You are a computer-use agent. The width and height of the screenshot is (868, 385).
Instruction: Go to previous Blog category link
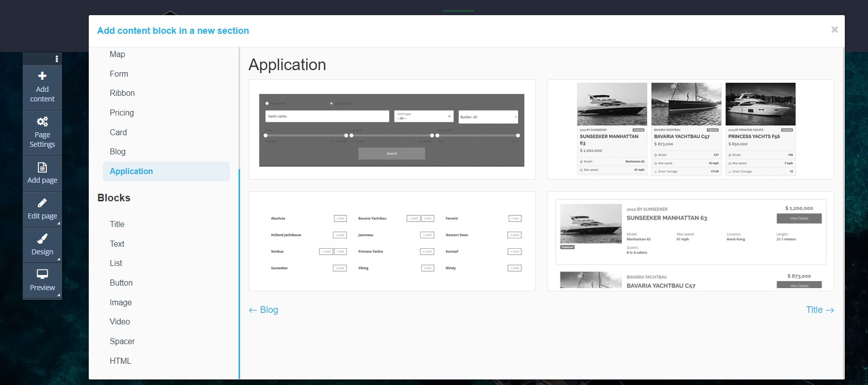click(x=263, y=310)
